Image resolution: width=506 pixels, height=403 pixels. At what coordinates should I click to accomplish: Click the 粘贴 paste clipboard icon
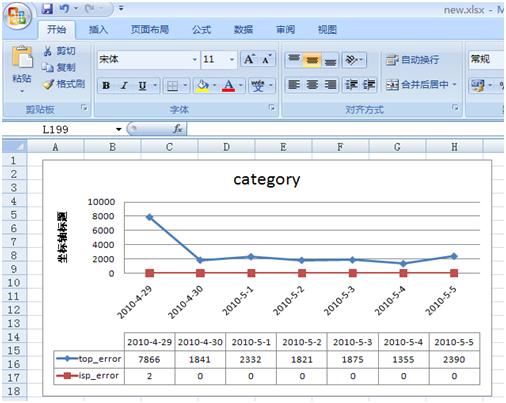point(22,57)
